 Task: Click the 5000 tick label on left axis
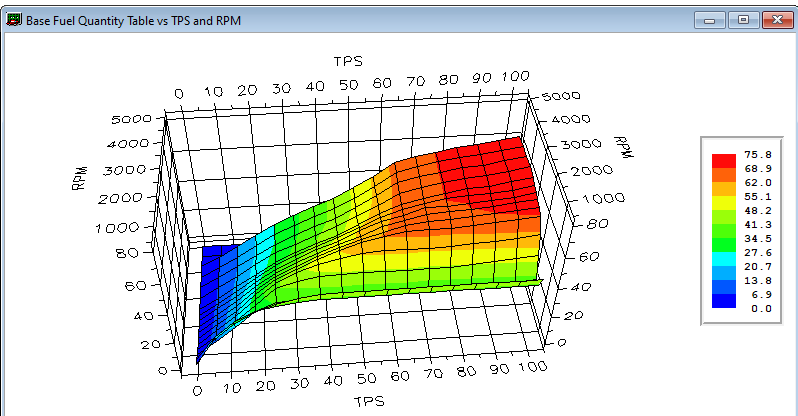click(x=133, y=118)
